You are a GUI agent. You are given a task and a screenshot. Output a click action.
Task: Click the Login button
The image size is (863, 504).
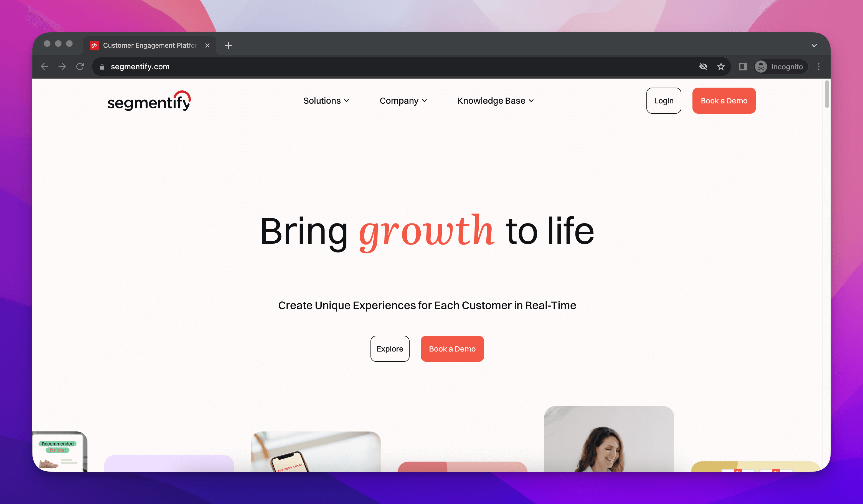click(x=664, y=100)
